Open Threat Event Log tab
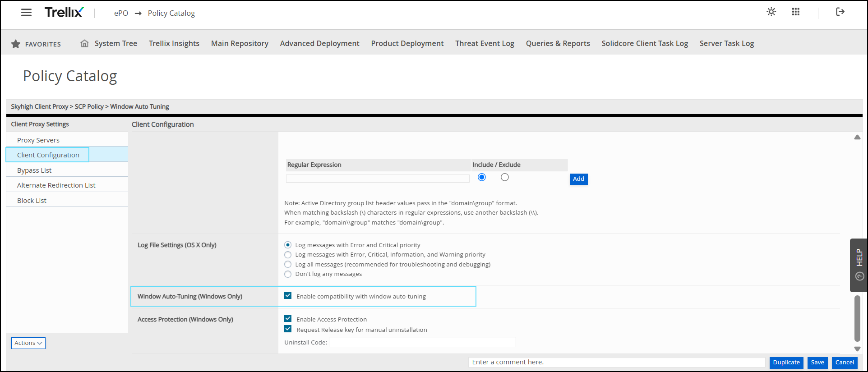This screenshot has width=868, height=372. click(x=485, y=43)
